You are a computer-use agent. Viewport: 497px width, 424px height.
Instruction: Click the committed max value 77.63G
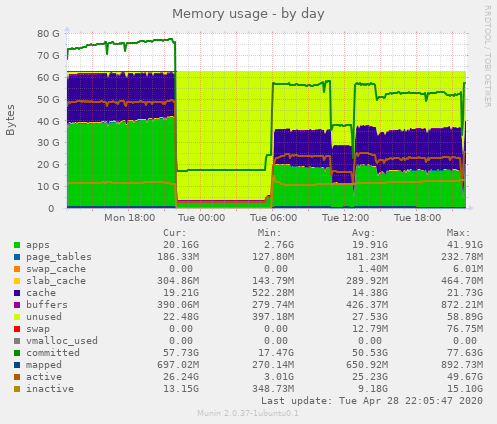[x=465, y=353]
